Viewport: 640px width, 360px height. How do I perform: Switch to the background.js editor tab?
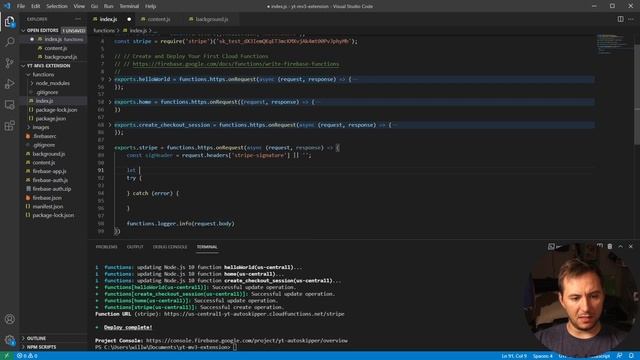pos(211,19)
